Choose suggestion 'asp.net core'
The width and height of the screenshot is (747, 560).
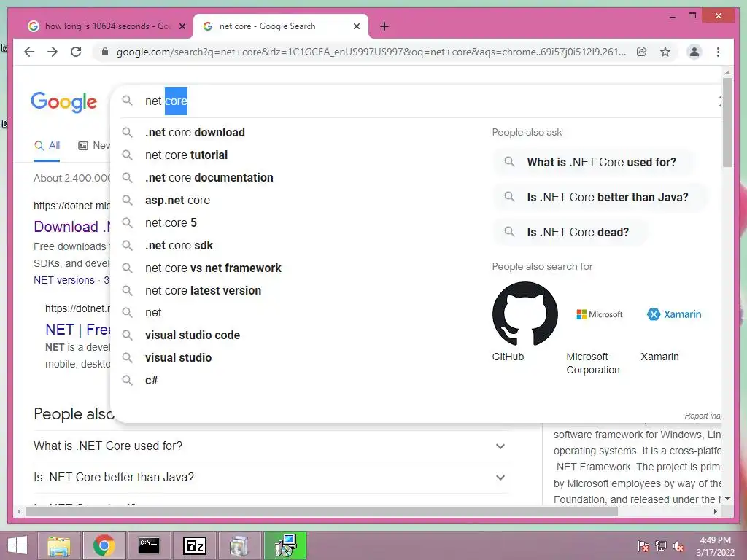coord(177,200)
